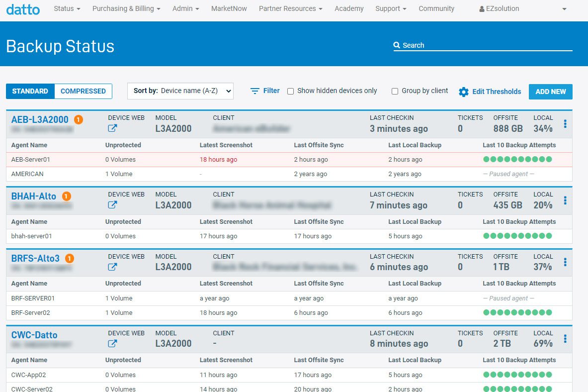Select the BRF-SERVER01 agent name
This screenshot has width=588, height=392.
coord(33,298)
